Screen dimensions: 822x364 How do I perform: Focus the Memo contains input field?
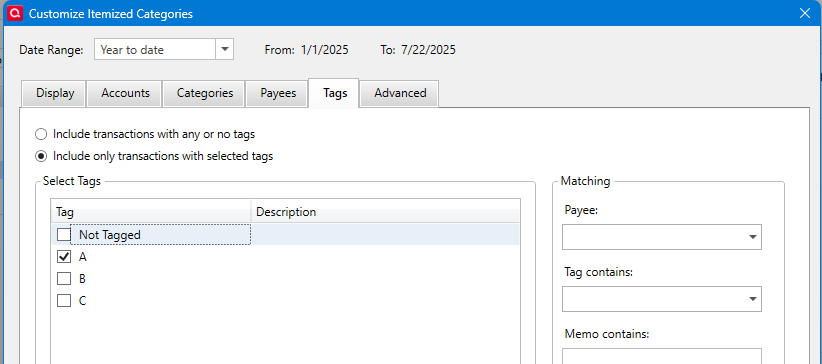[x=662, y=356]
